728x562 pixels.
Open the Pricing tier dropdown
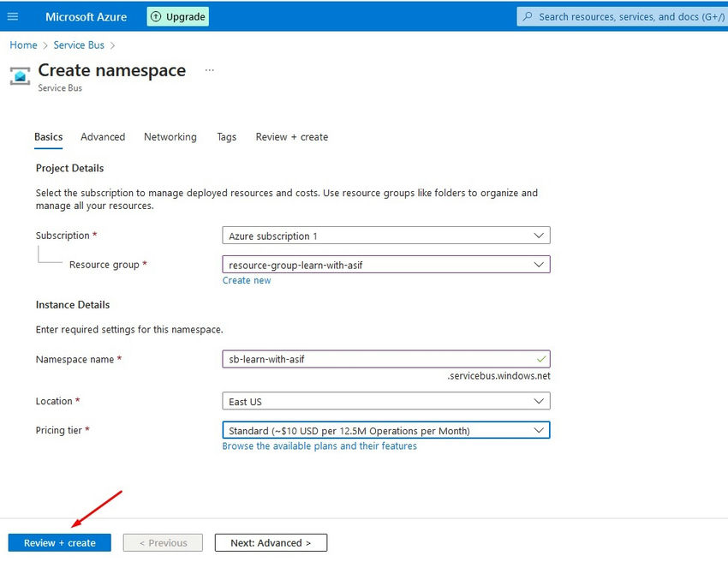point(540,429)
